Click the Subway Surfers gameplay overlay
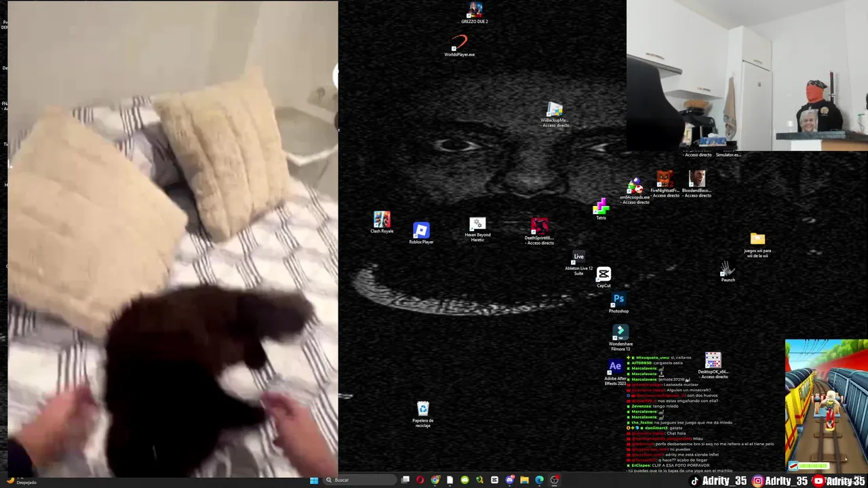Screen dimensions: 868x488 826,406
